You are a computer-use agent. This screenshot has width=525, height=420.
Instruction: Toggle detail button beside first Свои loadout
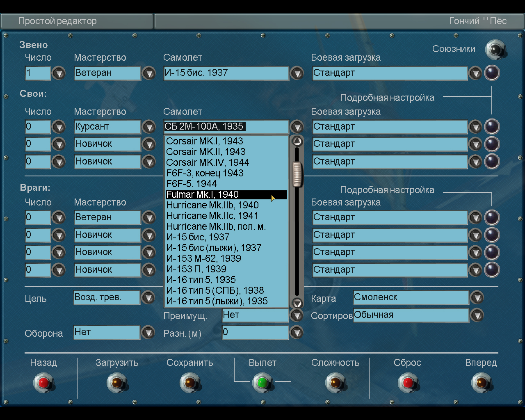point(492,127)
